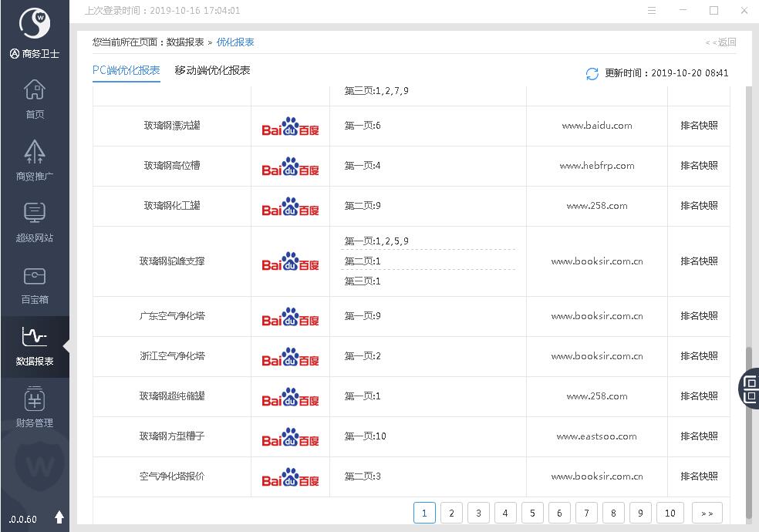Click the refresh icon beside 更新时间
Viewport: 759px width, 532px height.
[592, 73]
